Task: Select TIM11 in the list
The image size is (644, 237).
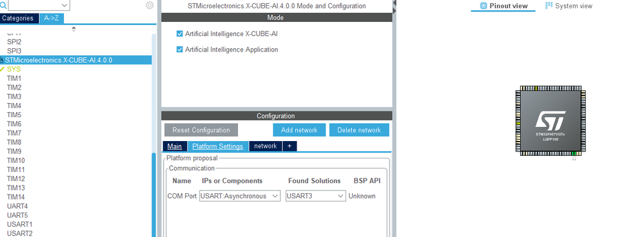Action: pyautogui.click(x=16, y=170)
